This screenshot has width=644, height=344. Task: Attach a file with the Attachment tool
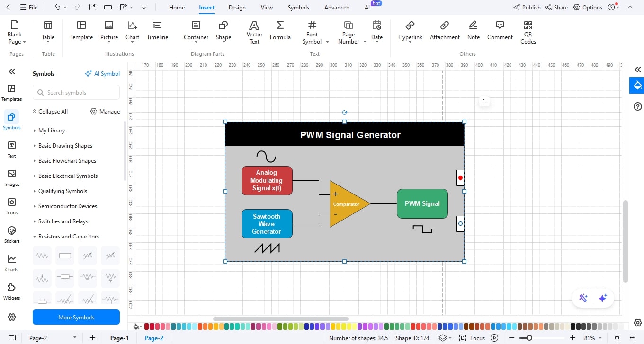[444, 32]
